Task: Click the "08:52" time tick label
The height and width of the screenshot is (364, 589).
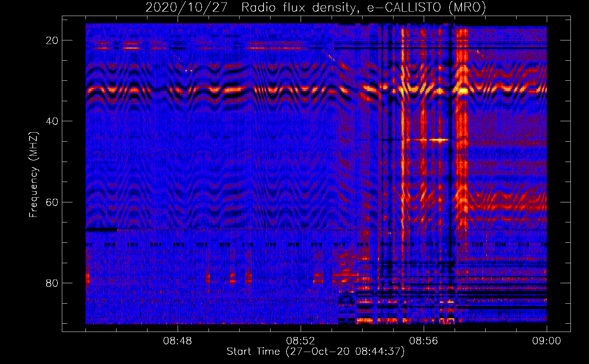Action: coord(300,341)
